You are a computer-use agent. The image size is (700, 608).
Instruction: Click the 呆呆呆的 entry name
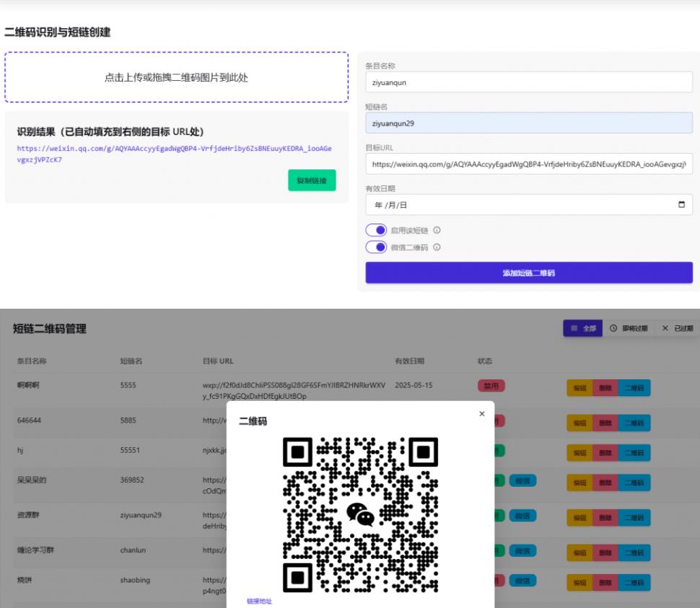(32, 480)
